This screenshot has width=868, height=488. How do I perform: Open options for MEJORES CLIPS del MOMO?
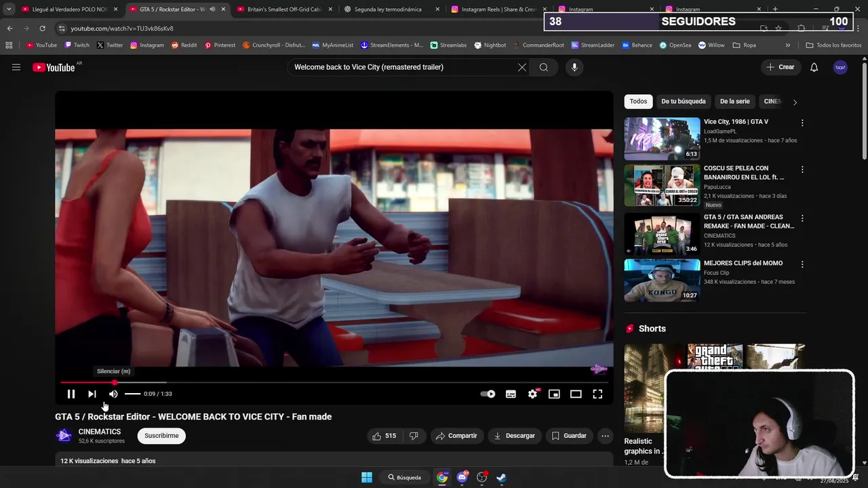point(802,264)
